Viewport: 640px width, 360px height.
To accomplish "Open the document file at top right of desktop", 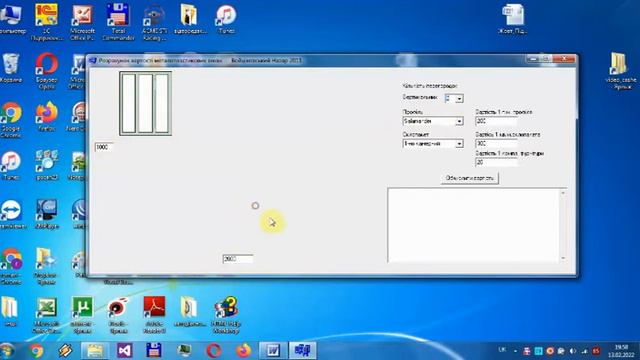I will [x=513, y=20].
